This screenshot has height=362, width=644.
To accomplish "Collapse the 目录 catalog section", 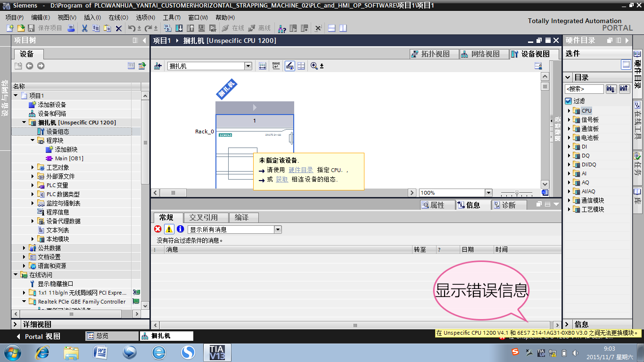I will point(569,77).
